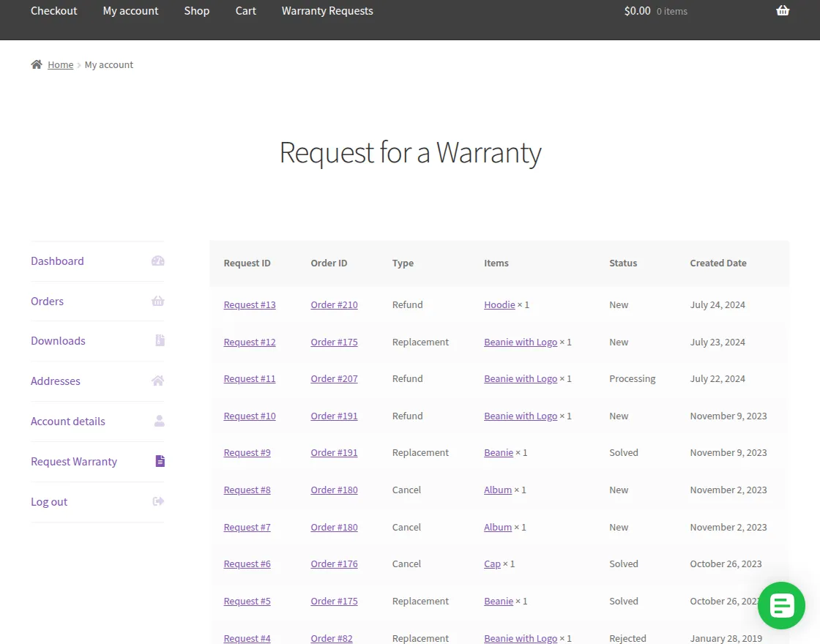Open My account from the navigation bar

point(130,10)
